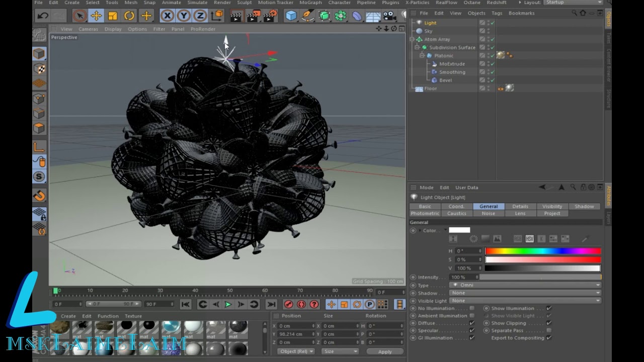The width and height of the screenshot is (644, 362).
Task: Click the Undo arrow icon
Action: pos(43,16)
